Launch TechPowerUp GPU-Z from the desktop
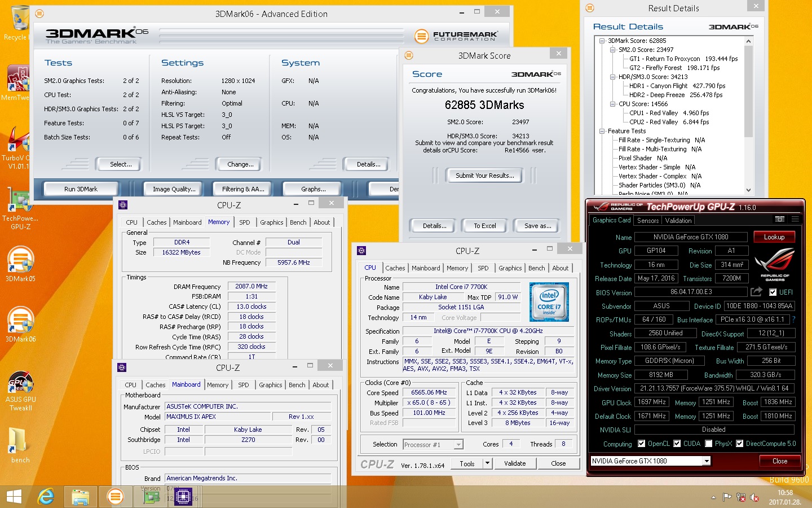The width and height of the screenshot is (812, 508). coord(20,208)
